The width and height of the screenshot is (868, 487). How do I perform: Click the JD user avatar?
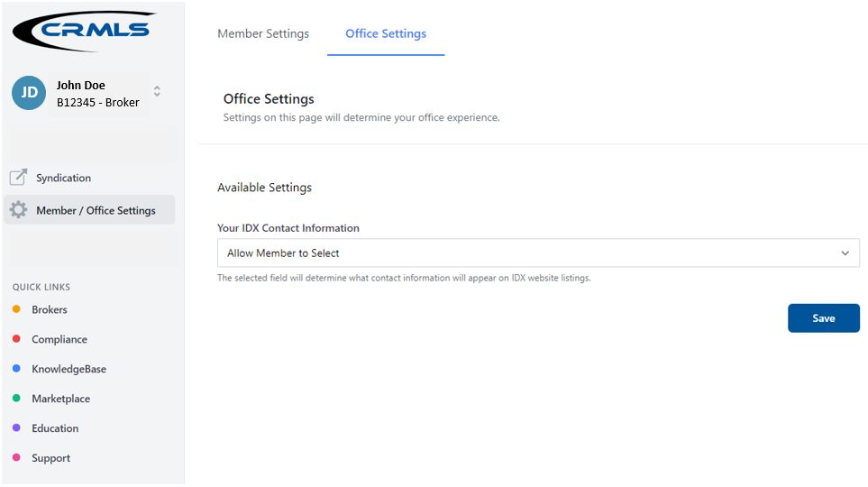(29, 93)
